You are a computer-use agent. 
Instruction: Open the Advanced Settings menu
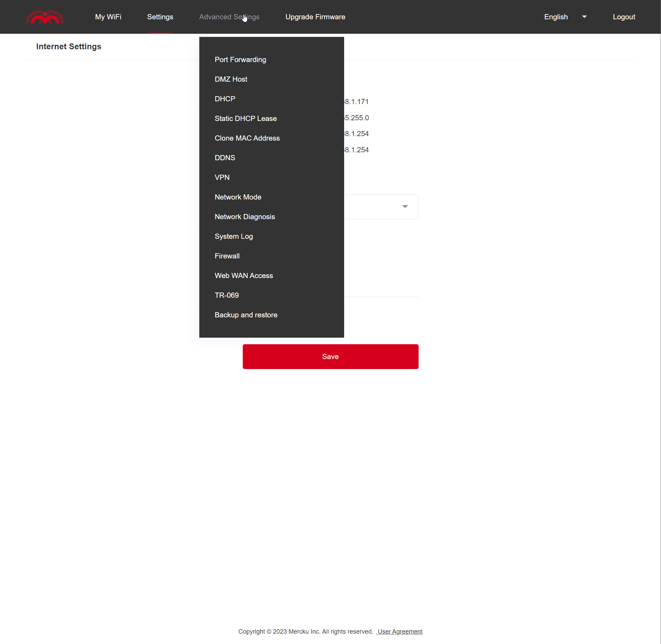229,17
